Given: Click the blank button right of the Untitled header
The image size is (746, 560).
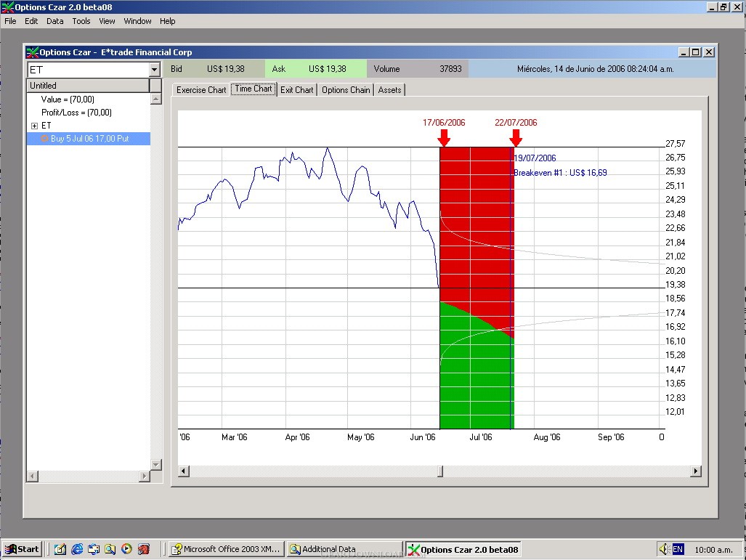Looking at the screenshot, I should tap(156, 86).
